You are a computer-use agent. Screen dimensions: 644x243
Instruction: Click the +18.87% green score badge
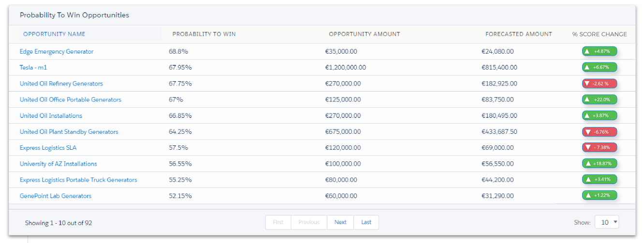600,164
